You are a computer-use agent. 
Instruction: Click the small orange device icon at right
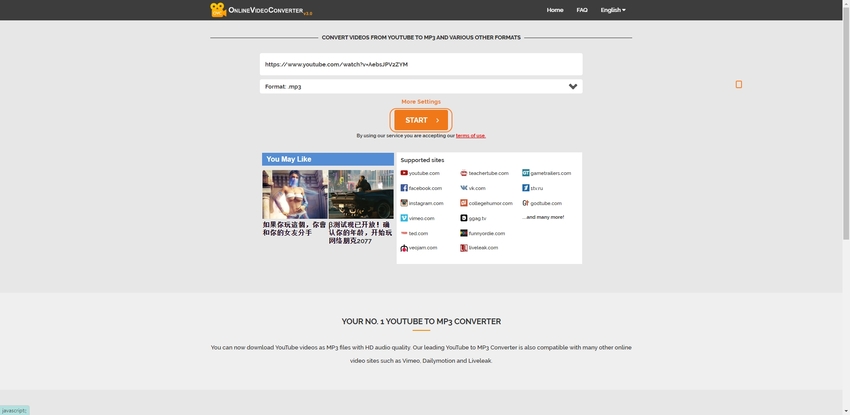[x=738, y=84]
